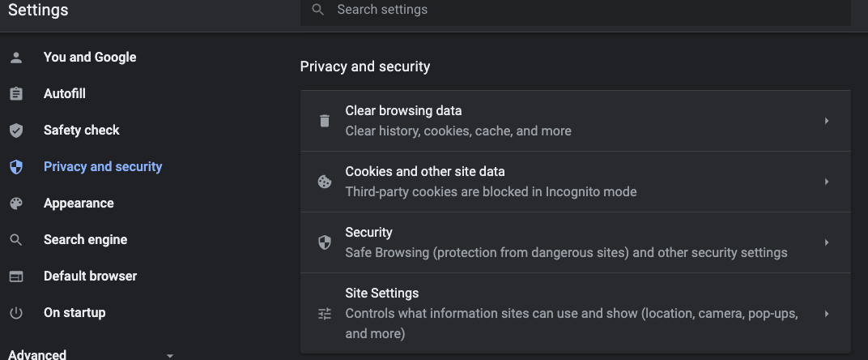Click the power icon beside On startup
The height and width of the screenshot is (360, 868).
(15, 313)
